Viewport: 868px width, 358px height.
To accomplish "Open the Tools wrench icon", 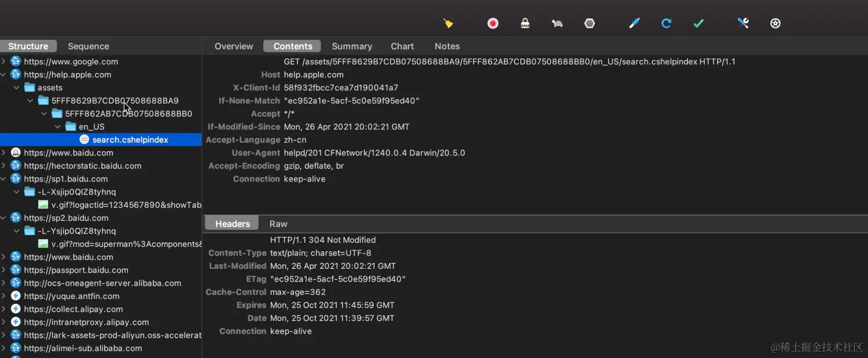I will pos(743,23).
